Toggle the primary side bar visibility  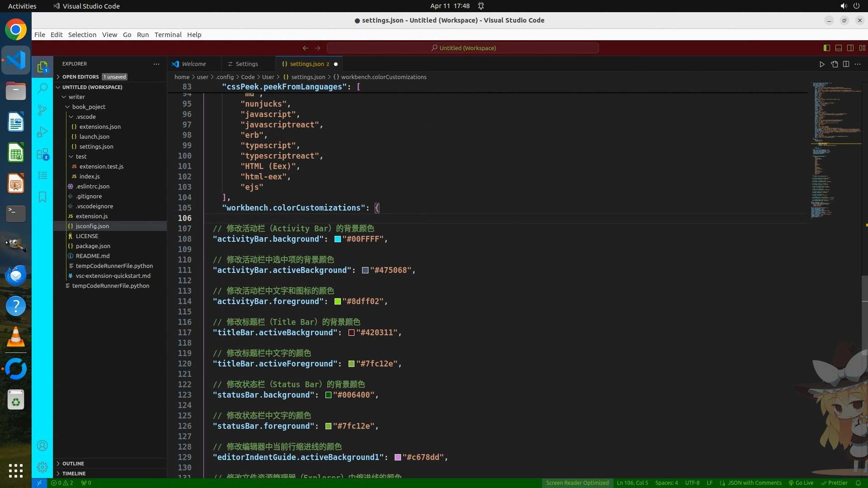826,48
